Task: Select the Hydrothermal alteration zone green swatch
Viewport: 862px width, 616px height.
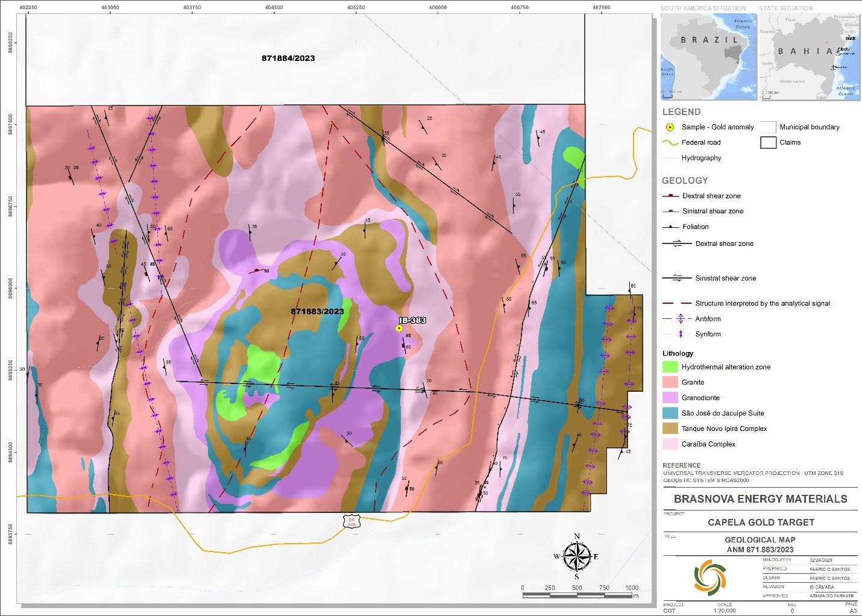Action: click(x=670, y=366)
